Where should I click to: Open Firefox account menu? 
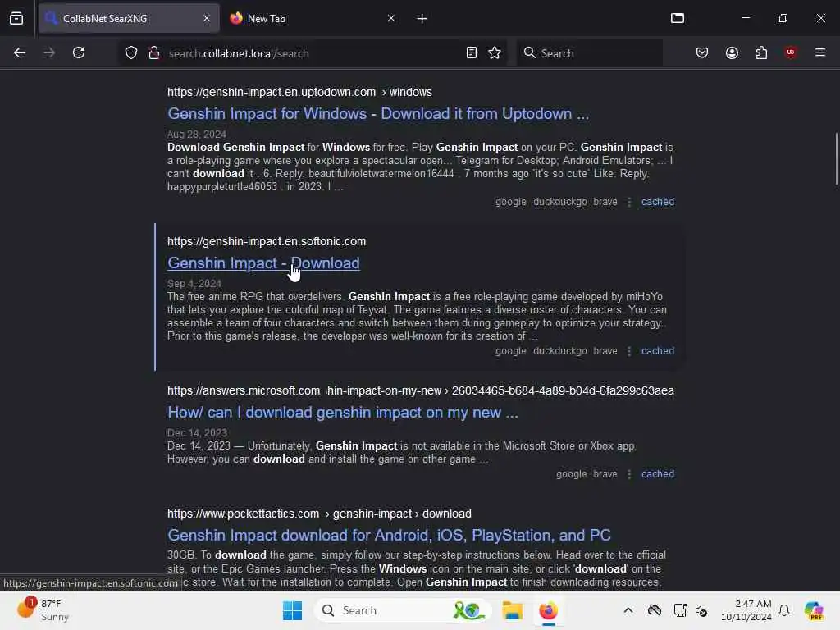[x=732, y=52]
